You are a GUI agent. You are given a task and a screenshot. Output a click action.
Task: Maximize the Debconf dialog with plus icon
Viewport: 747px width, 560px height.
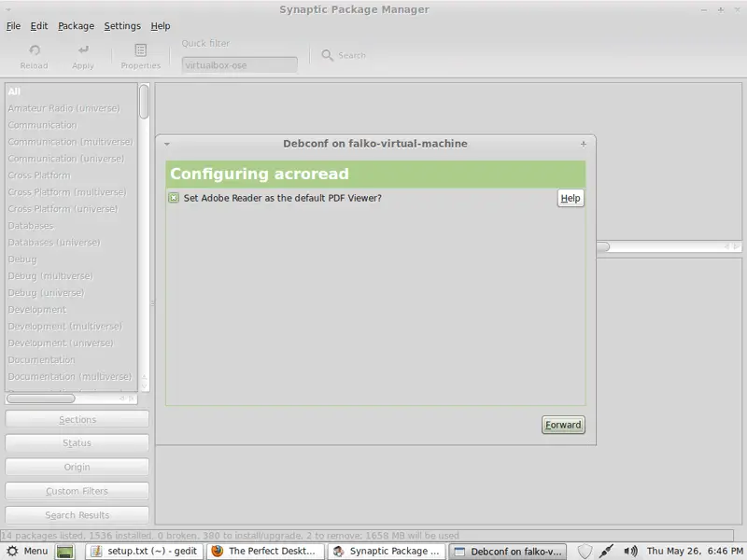(583, 144)
